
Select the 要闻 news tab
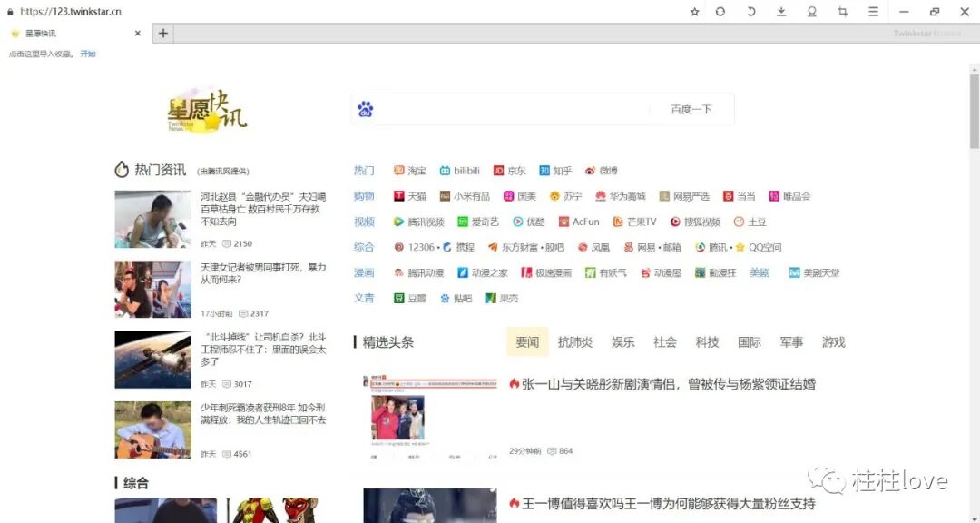[527, 342]
